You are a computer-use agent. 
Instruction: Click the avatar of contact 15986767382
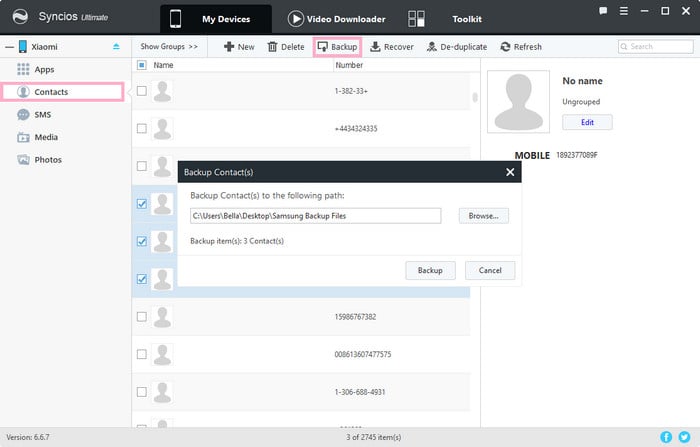[x=162, y=317]
